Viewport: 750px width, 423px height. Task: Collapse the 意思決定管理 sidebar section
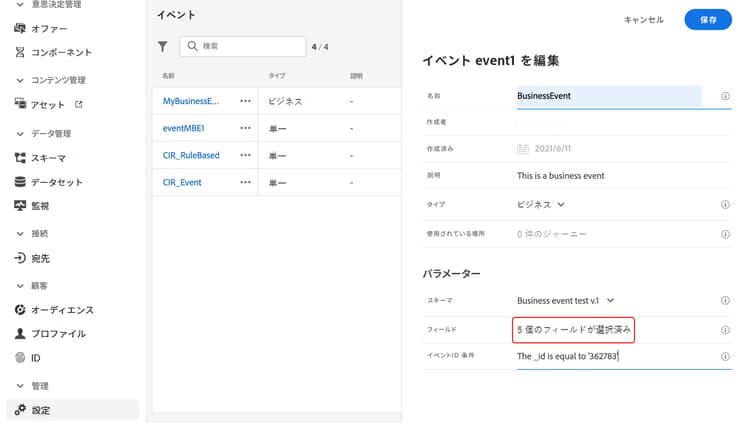tap(20, 4)
